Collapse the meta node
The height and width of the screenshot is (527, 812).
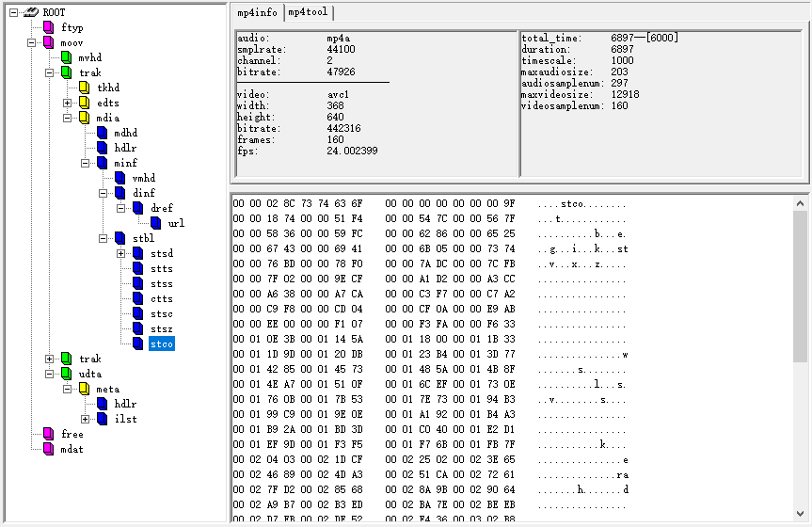(x=68, y=389)
